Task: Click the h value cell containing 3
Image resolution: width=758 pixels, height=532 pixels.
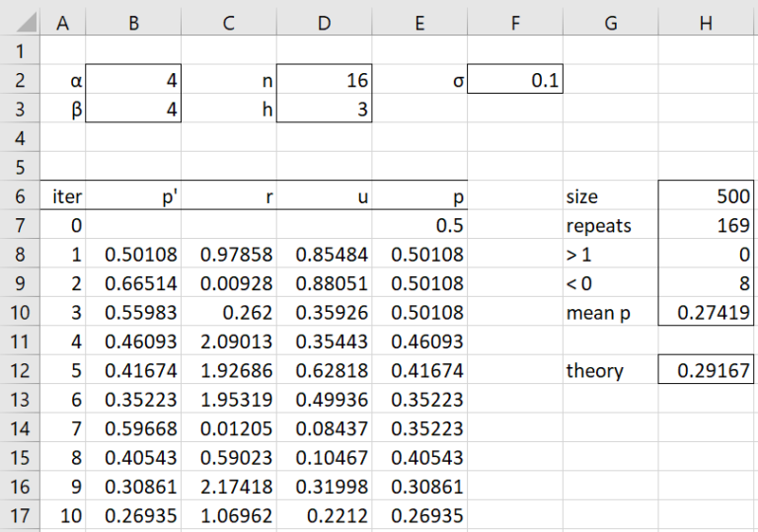Action: click(x=325, y=109)
